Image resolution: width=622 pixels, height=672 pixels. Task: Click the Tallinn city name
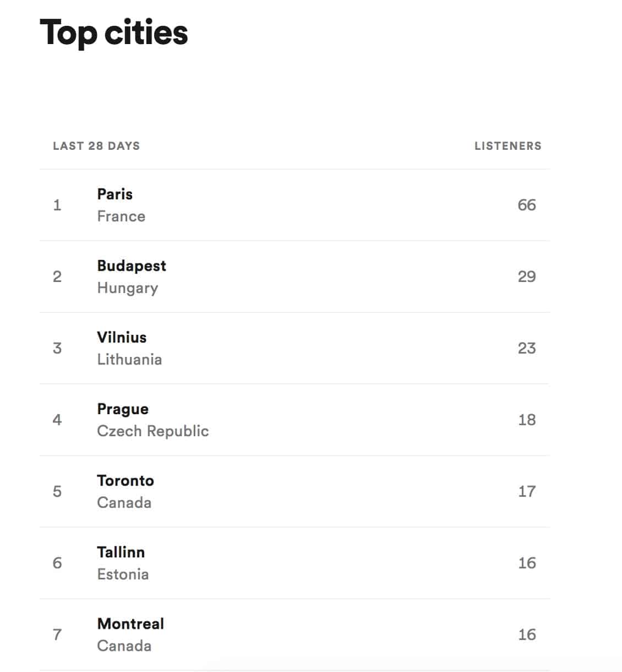click(x=121, y=552)
